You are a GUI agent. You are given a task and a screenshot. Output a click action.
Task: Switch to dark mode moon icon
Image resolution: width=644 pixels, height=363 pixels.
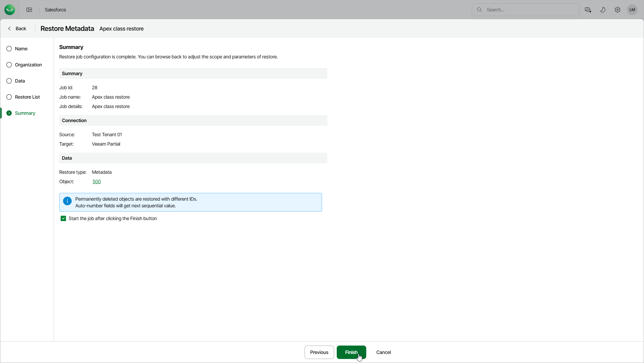(603, 10)
